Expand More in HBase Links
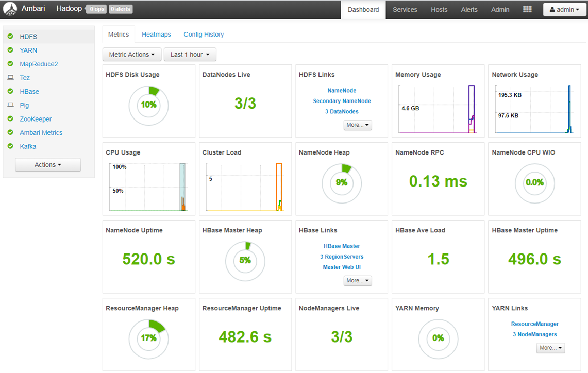The height and width of the screenshot is (373, 588). pyautogui.click(x=358, y=280)
